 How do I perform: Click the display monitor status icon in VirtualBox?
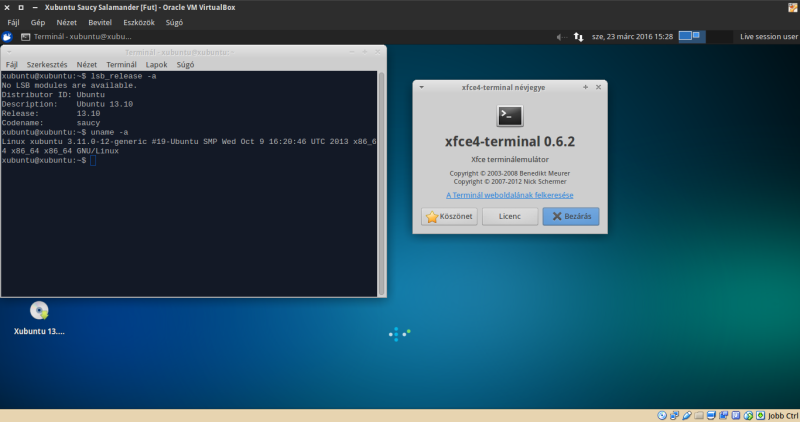(x=711, y=415)
